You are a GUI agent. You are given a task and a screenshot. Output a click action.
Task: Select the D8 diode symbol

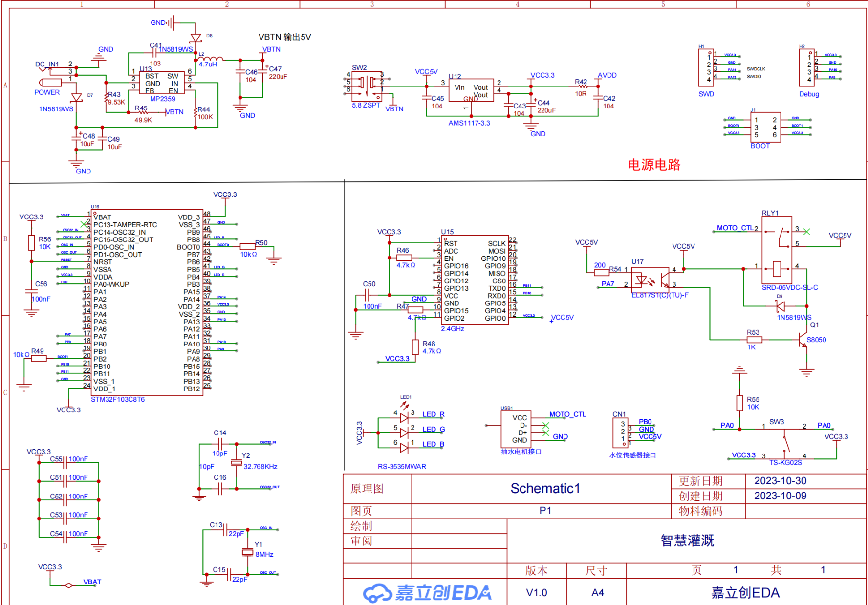[195, 38]
